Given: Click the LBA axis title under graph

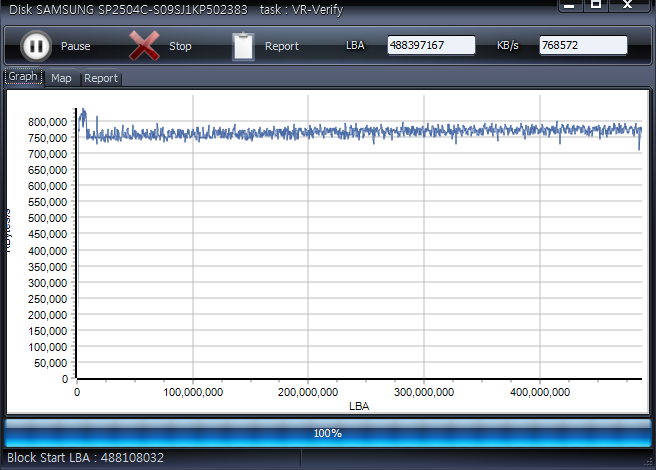Looking at the screenshot, I should coord(359,406).
